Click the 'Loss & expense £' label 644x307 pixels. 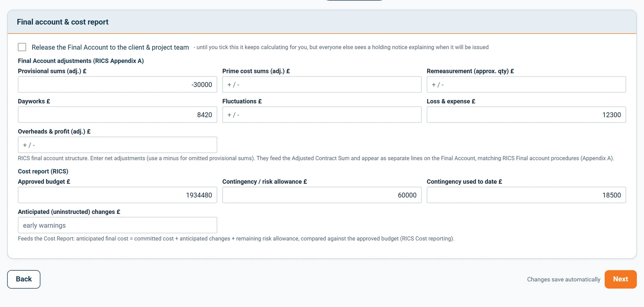451,102
